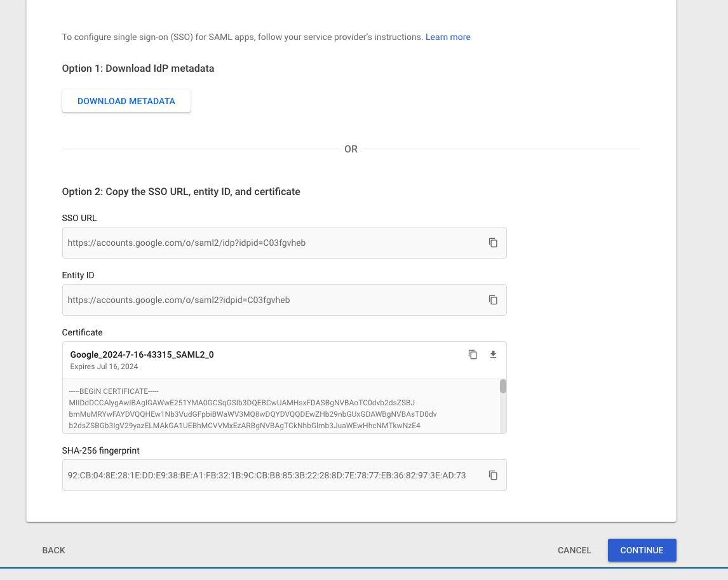Download the Google SAML2 certificate file

[493, 354]
